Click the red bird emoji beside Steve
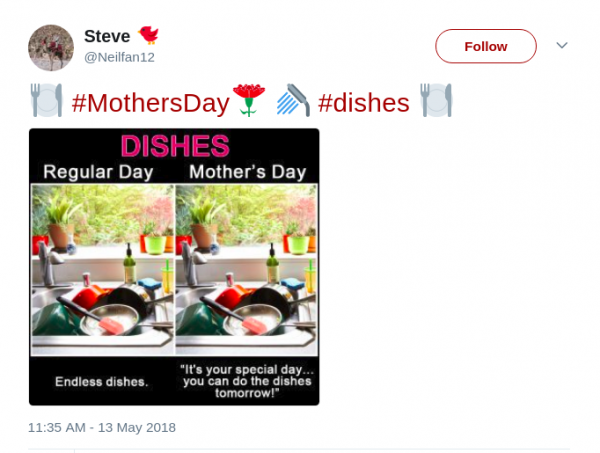Viewport: 600px width, 453px height. point(149,36)
